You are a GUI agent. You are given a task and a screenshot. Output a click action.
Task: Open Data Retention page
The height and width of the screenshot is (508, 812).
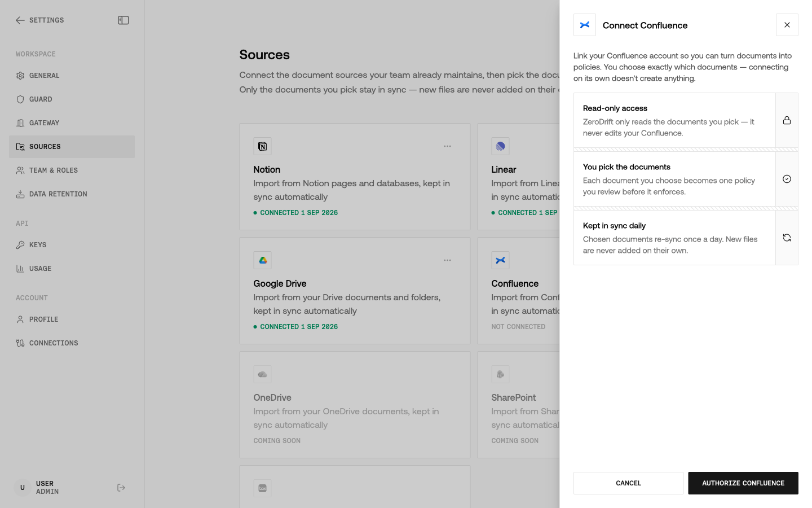point(72,194)
